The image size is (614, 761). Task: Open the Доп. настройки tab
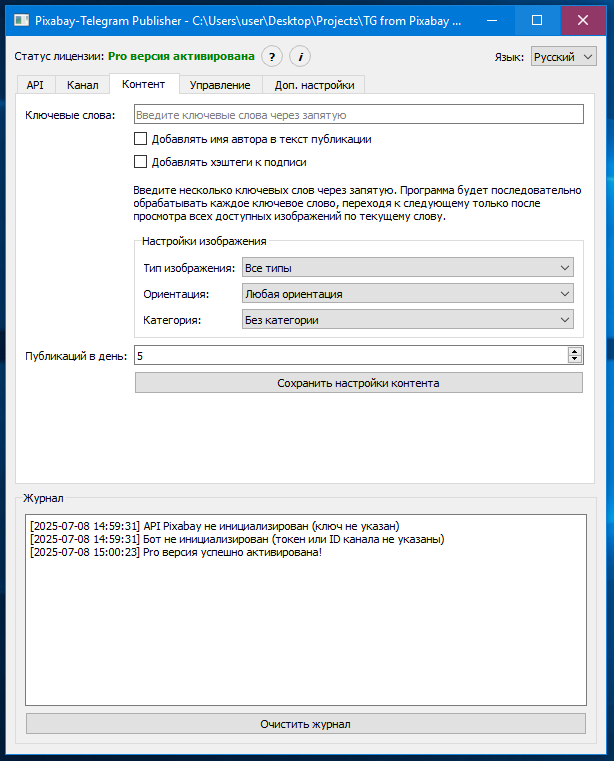pos(314,85)
